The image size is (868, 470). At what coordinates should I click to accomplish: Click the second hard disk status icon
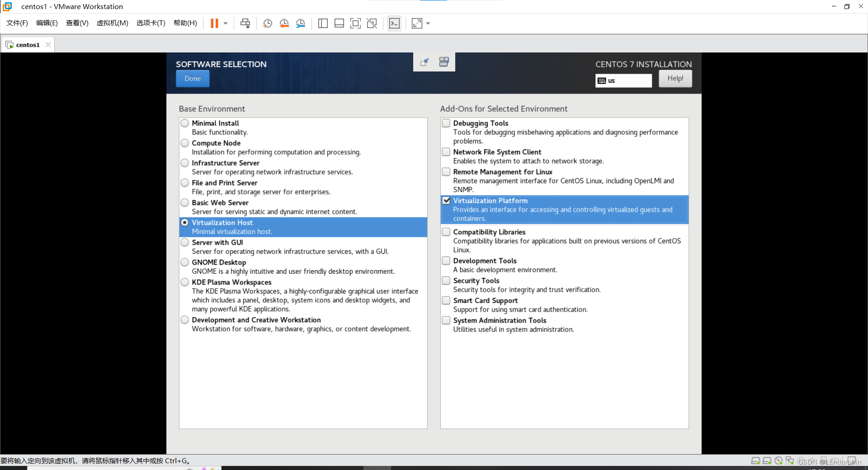point(767,461)
